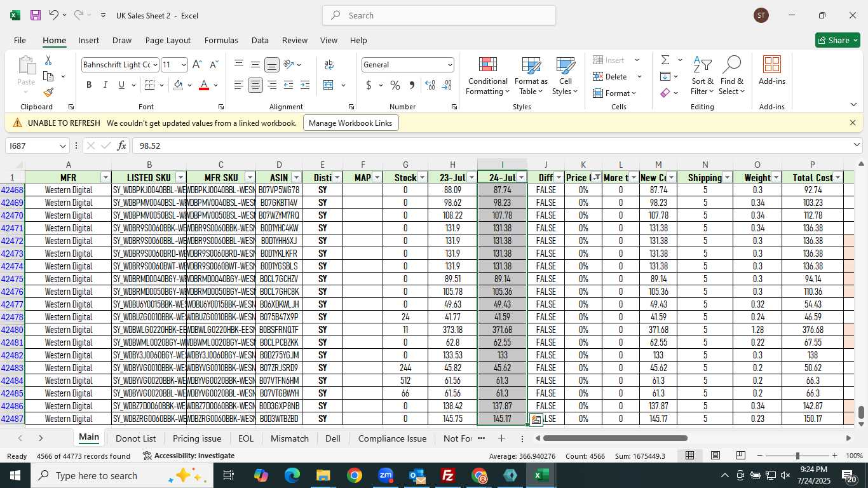Screen dimensions: 868x488
Task: Click the Fill Color bucket button
Action: point(179,85)
